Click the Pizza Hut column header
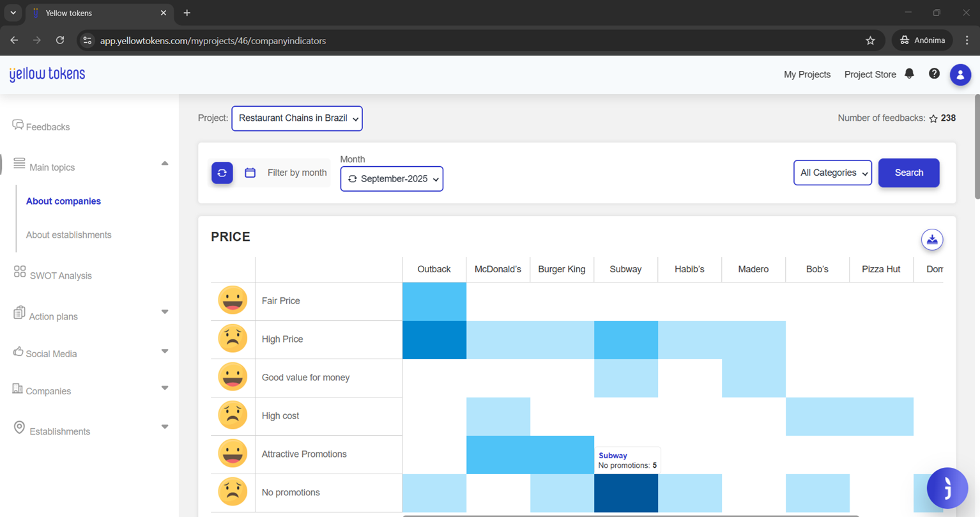The height and width of the screenshot is (517, 980). 881,269
